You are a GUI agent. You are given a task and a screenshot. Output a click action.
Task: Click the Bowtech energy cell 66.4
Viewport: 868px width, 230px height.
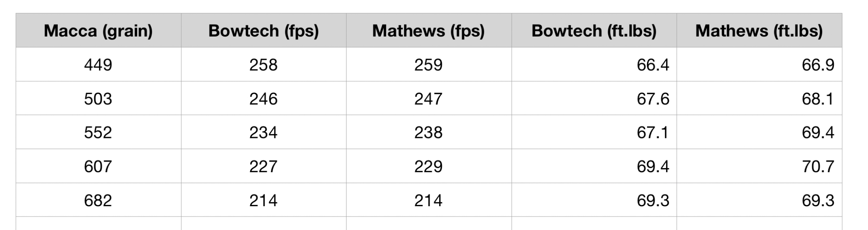click(594, 65)
